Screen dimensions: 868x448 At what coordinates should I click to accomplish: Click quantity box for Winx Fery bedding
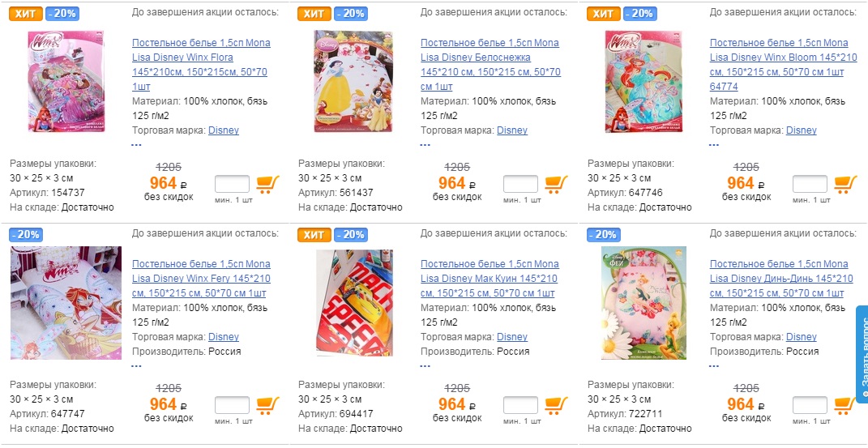point(232,405)
